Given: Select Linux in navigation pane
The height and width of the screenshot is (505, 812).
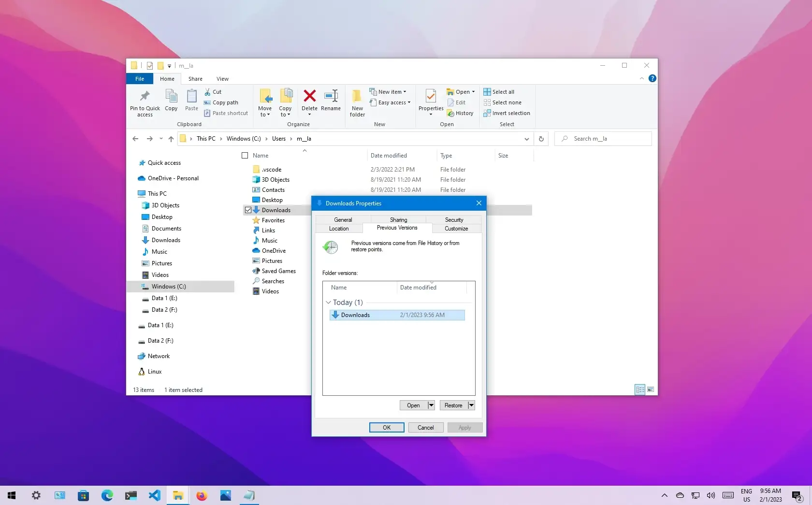Looking at the screenshot, I should click(155, 372).
